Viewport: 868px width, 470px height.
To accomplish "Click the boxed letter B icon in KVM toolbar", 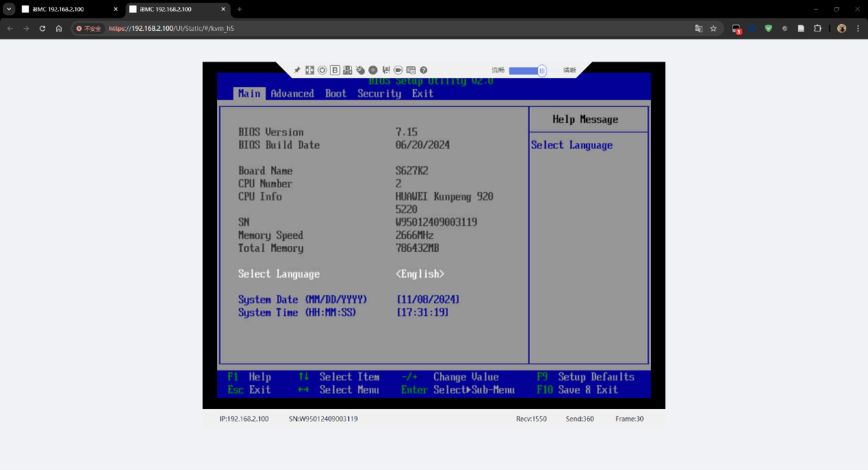I will click(335, 70).
